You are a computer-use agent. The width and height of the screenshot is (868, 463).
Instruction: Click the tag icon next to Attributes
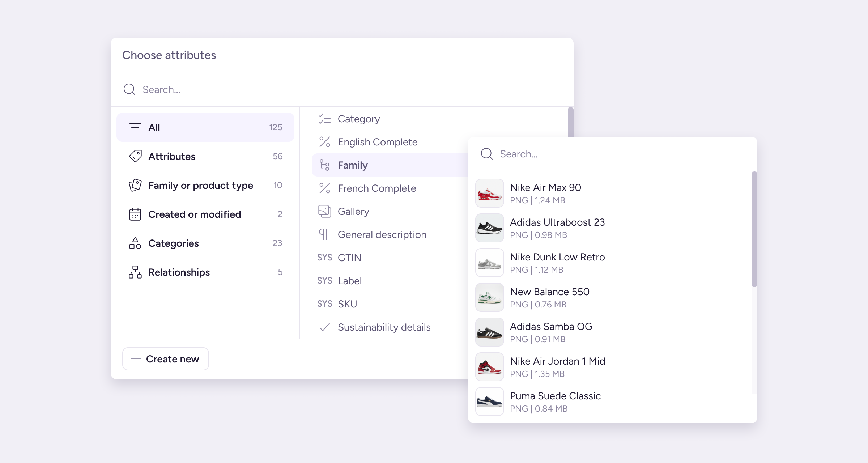click(135, 156)
